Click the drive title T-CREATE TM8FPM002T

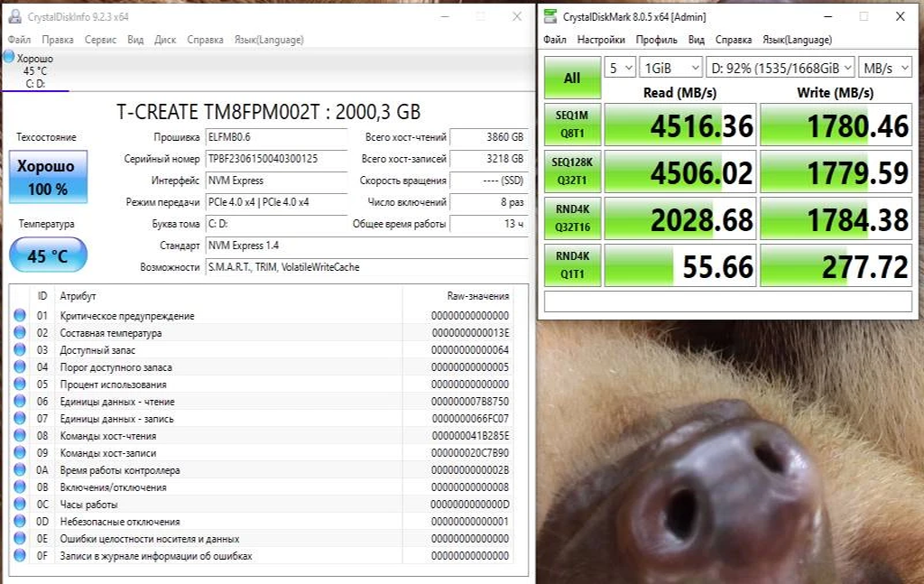268,112
